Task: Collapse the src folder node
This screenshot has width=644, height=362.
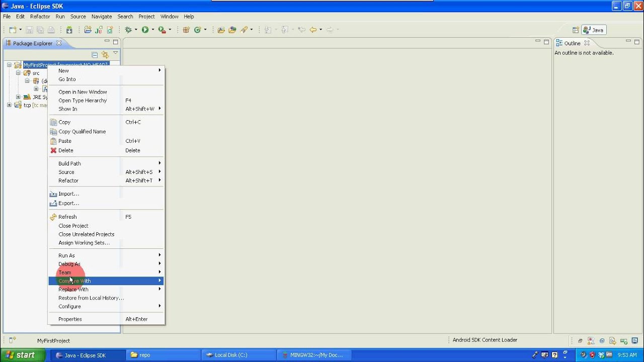Action: (x=18, y=73)
